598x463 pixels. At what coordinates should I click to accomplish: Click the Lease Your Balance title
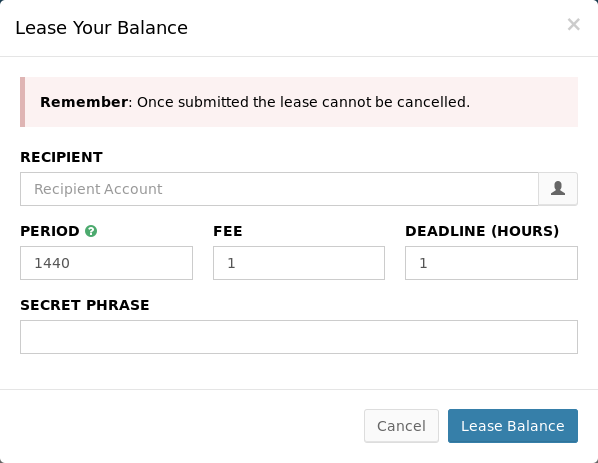pyautogui.click(x=101, y=28)
